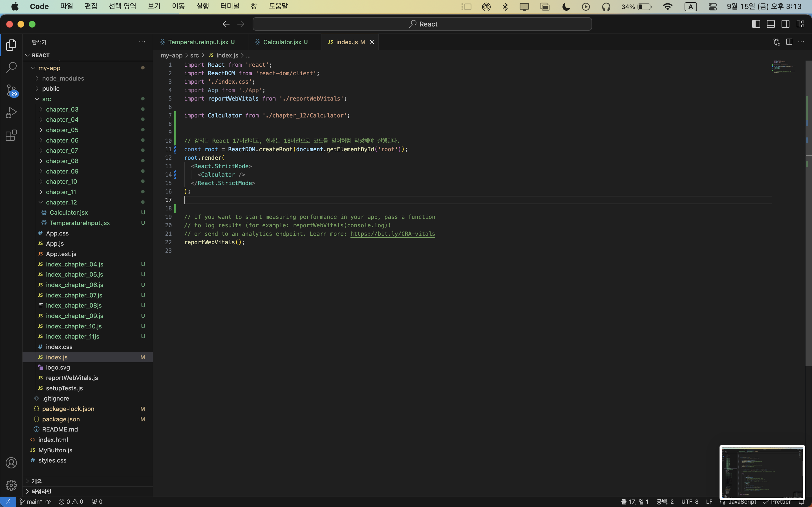The height and width of the screenshot is (507, 812).
Task: Toggle the bottom panel visibility
Action: coord(771,24)
